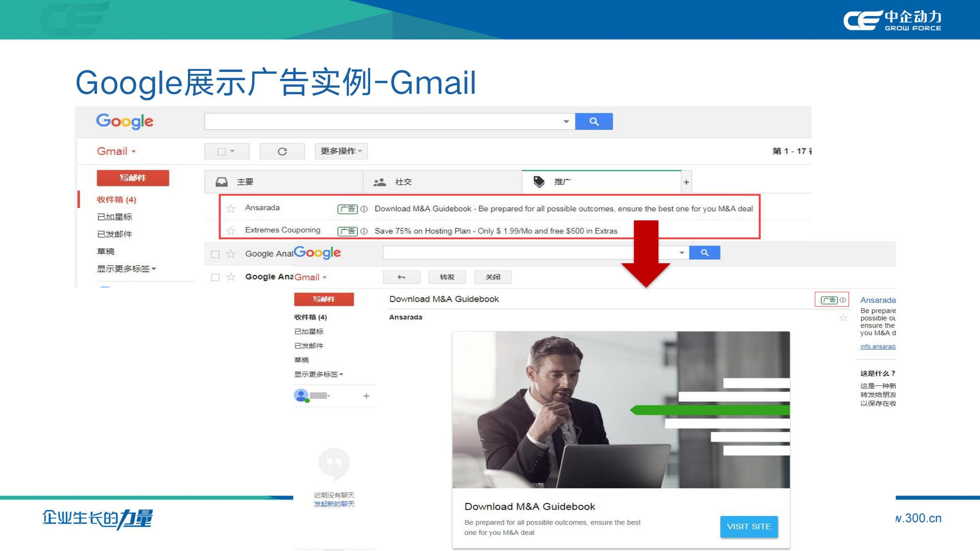The image size is (980, 551).
Task: Open 已加星标 in upper window sidebar
Action: (114, 217)
